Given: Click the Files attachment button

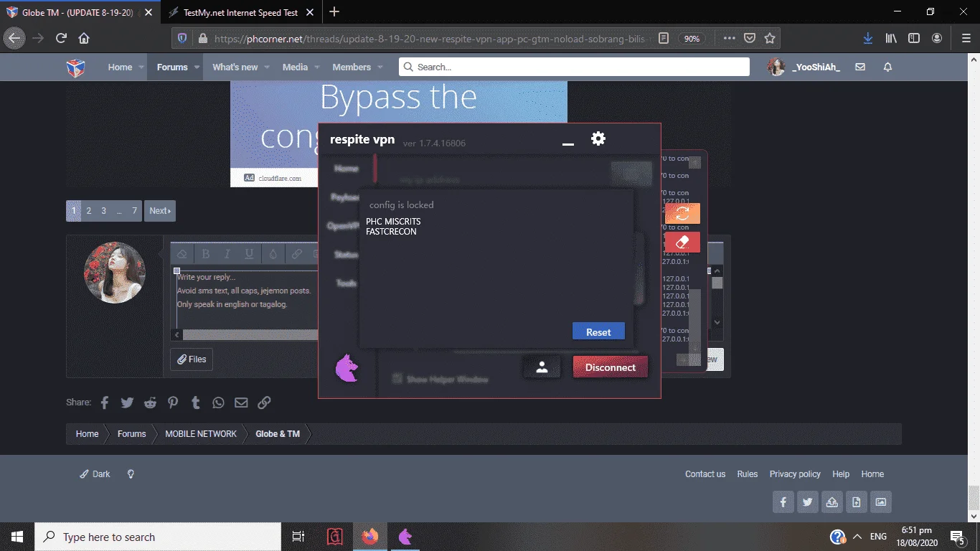Looking at the screenshot, I should 192,359.
